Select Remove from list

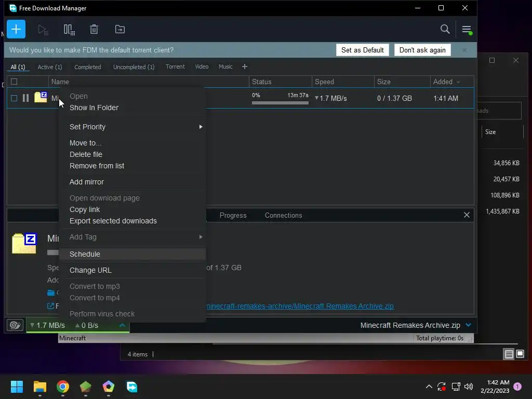coord(97,166)
